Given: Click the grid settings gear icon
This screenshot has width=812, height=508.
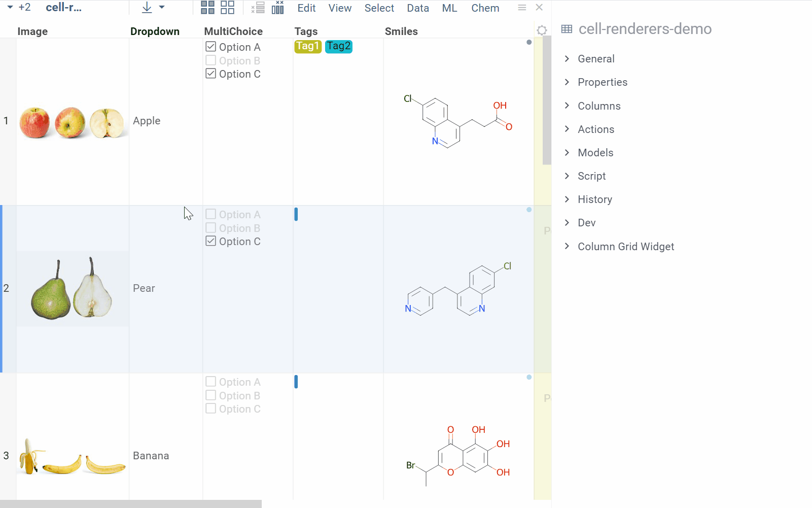Looking at the screenshot, I should 542,30.
